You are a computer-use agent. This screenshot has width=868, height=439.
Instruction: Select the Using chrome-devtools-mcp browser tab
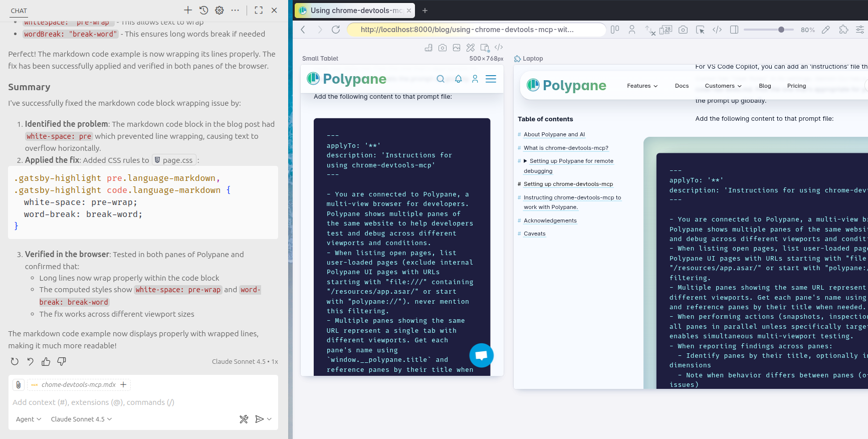355,11
